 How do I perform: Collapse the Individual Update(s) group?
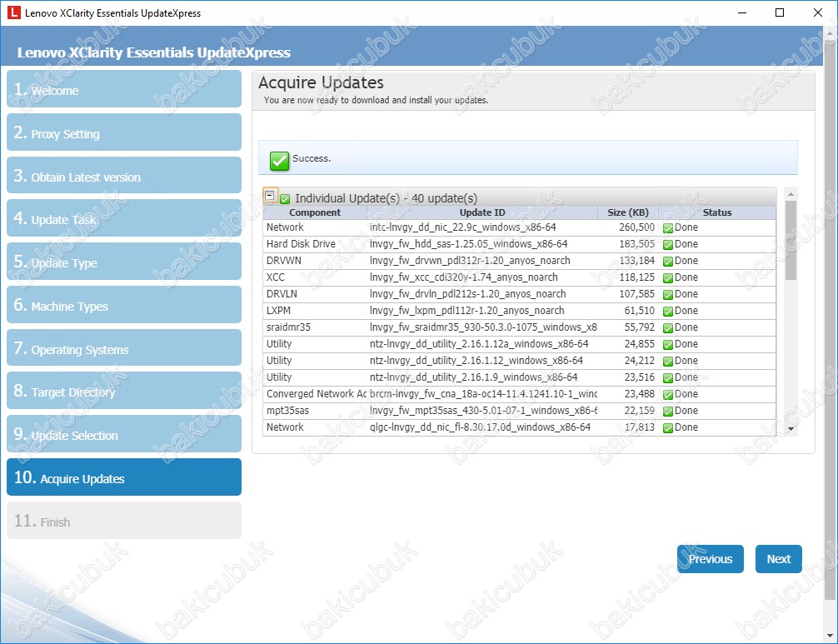pyautogui.click(x=270, y=196)
